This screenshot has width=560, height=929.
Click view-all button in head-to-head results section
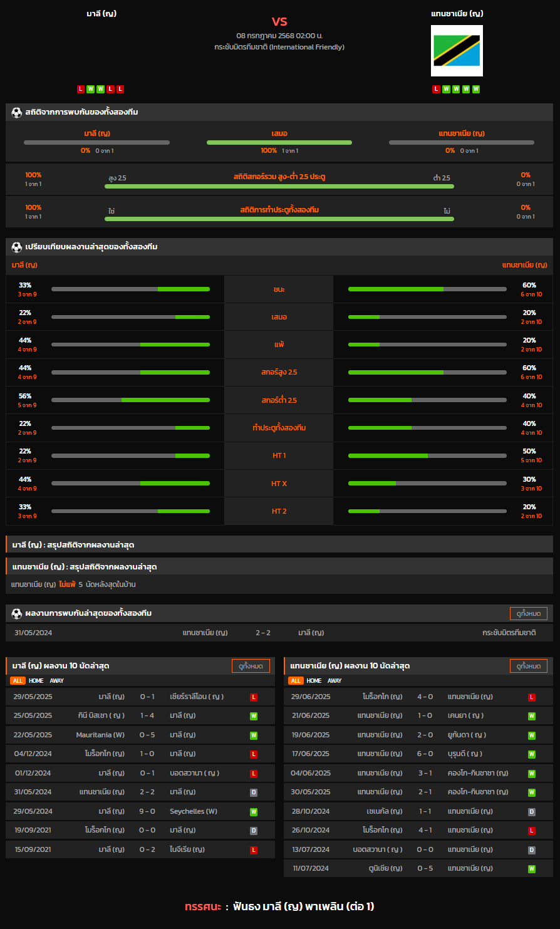(x=529, y=613)
